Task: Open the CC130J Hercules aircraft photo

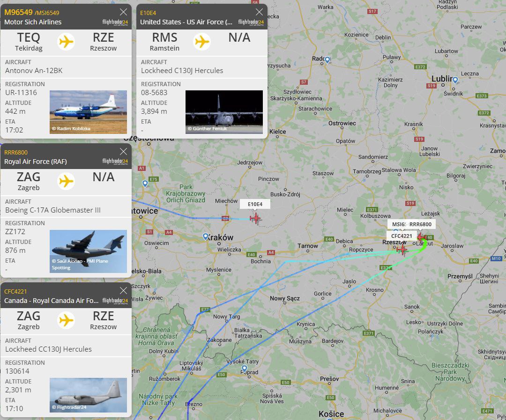Action: (x=88, y=395)
